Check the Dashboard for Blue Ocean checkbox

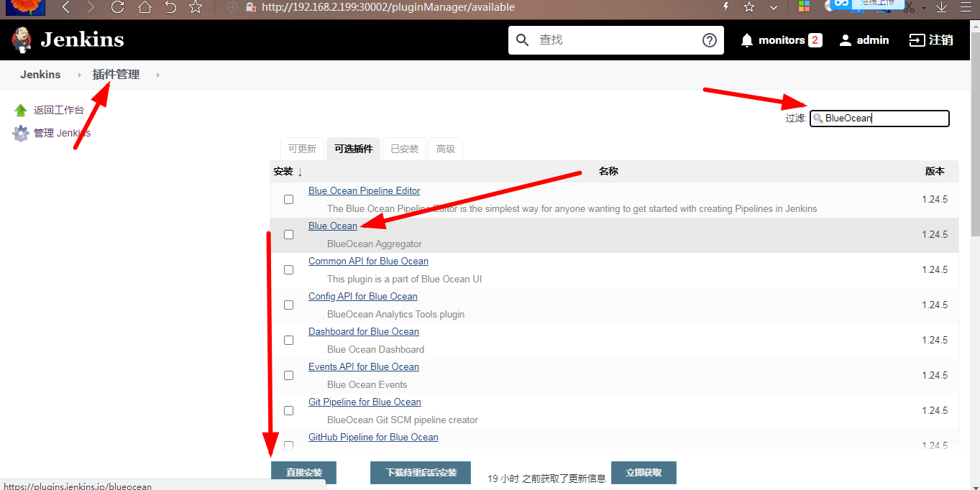(288, 340)
